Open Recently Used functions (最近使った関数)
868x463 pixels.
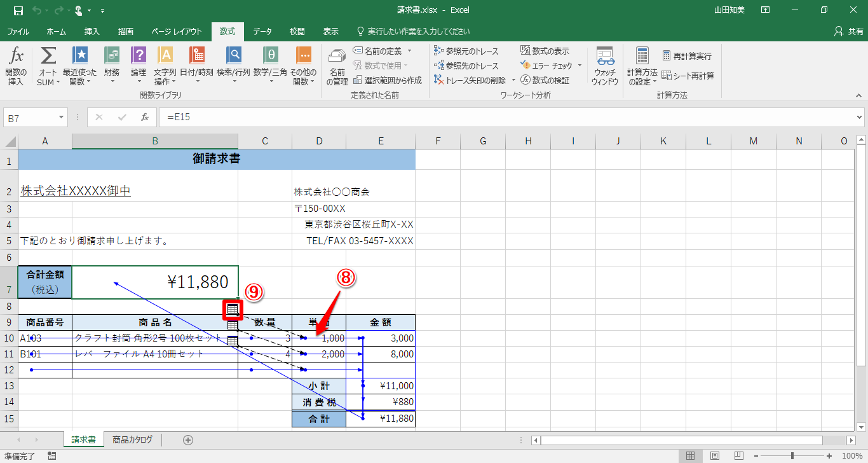coord(79,66)
